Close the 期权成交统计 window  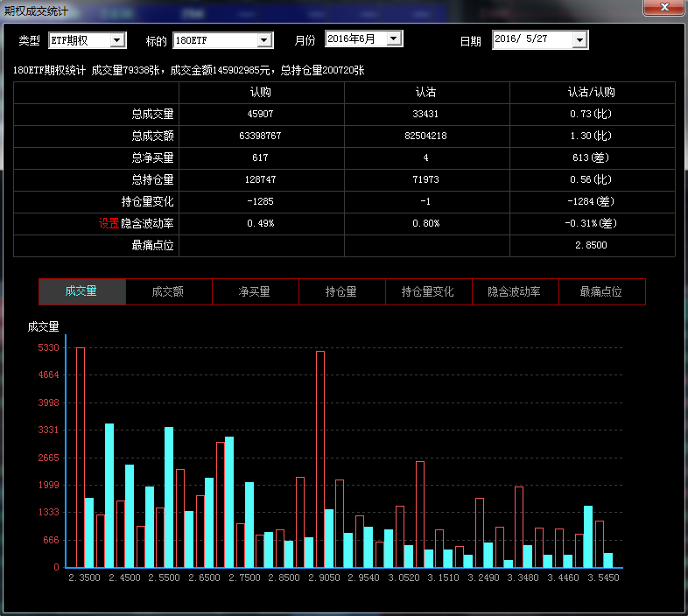(x=664, y=8)
